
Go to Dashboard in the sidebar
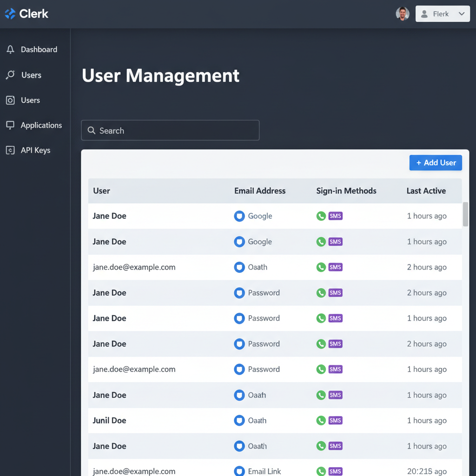pyautogui.click(x=39, y=49)
